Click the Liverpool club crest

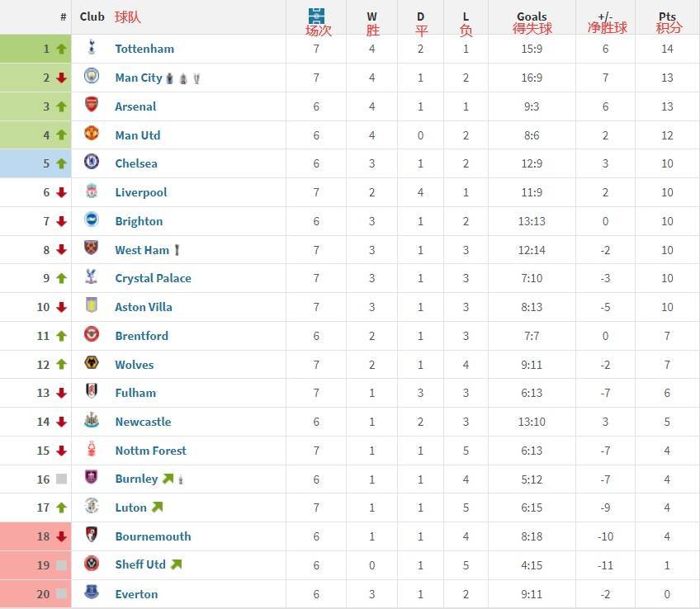(92, 191)
